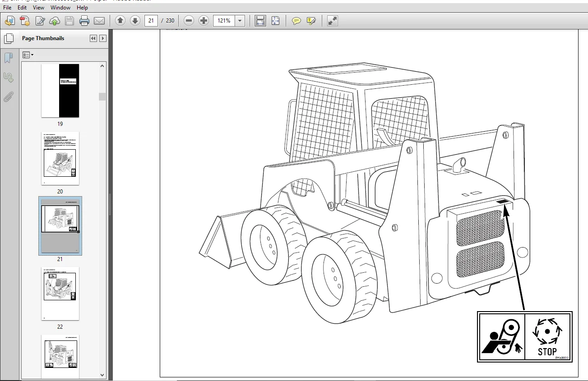
Task: Open the Help menu
Action: coord(82,8)
